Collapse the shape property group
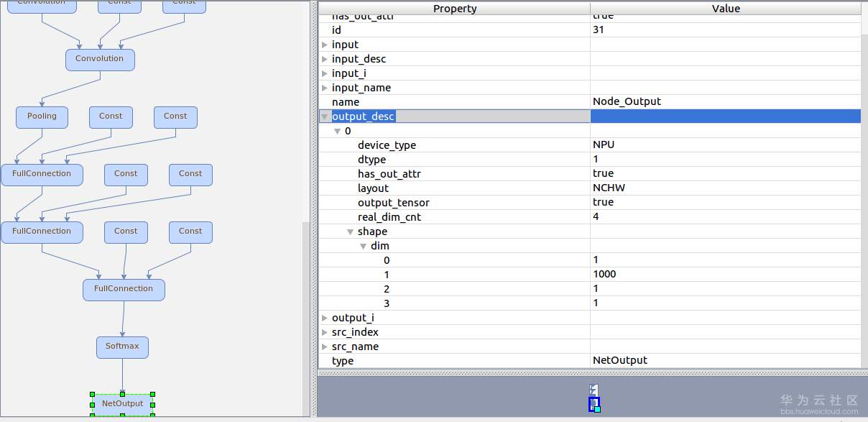The height and width of the screenshot is (422, 868). coord(351,231)
